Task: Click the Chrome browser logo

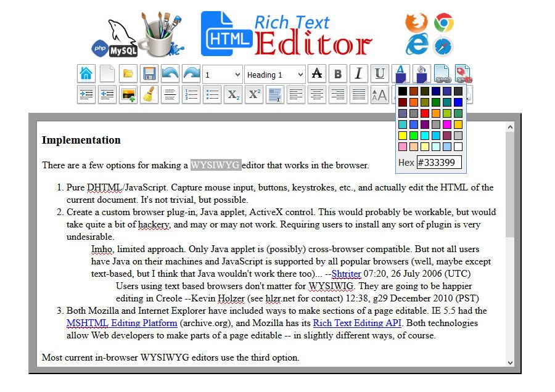Action: pyautogui.click(x=444, y=23)
